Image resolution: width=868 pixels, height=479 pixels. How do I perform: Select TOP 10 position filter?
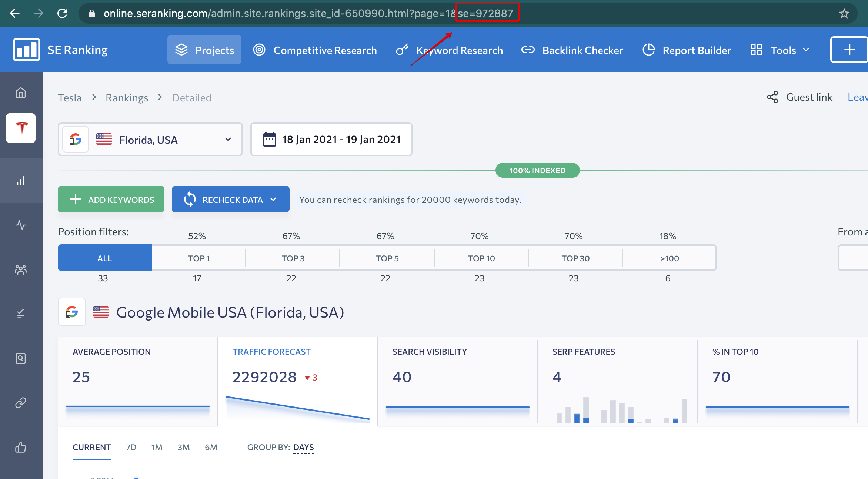(x=481, y=258)
